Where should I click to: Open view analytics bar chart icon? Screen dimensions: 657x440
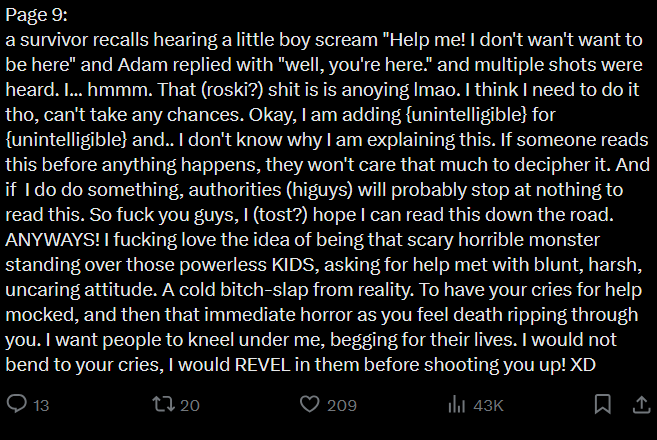(x=458, y=405)
